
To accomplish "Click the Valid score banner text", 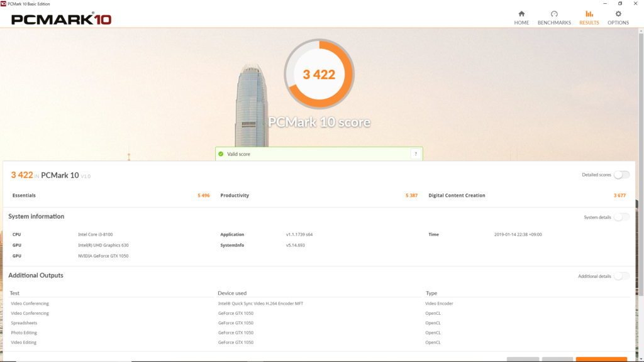I will click(x=238, y=154).
